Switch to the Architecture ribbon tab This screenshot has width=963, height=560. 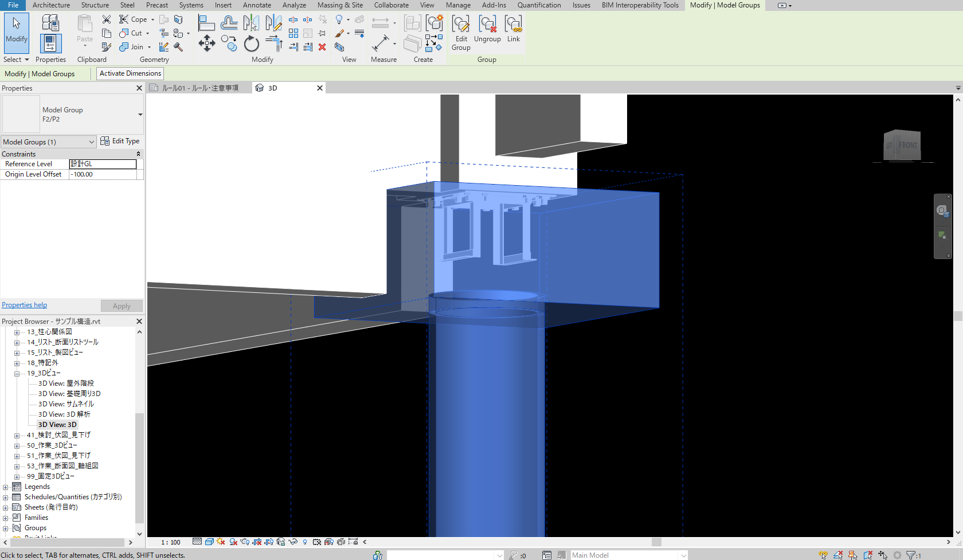(x=51, y=5)
